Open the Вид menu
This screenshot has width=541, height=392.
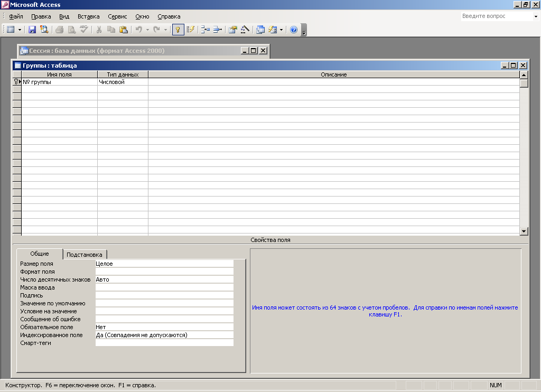click(64, 16)
